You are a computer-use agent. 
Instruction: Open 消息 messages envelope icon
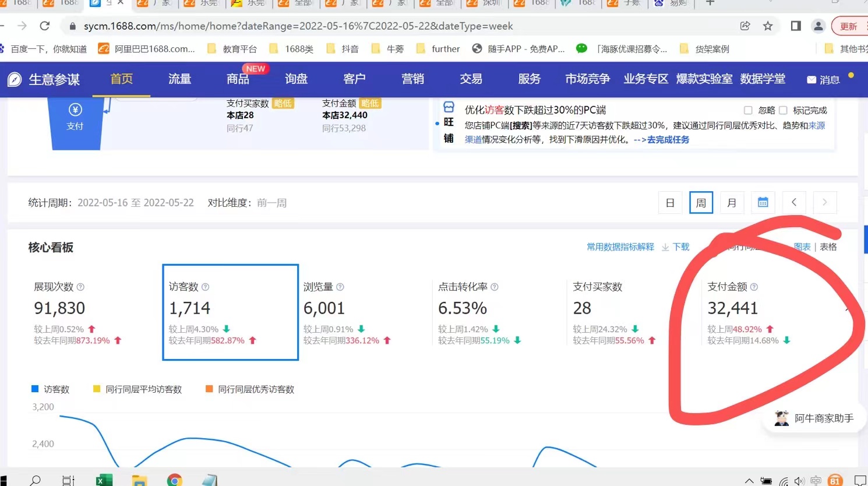click(811, 80)
